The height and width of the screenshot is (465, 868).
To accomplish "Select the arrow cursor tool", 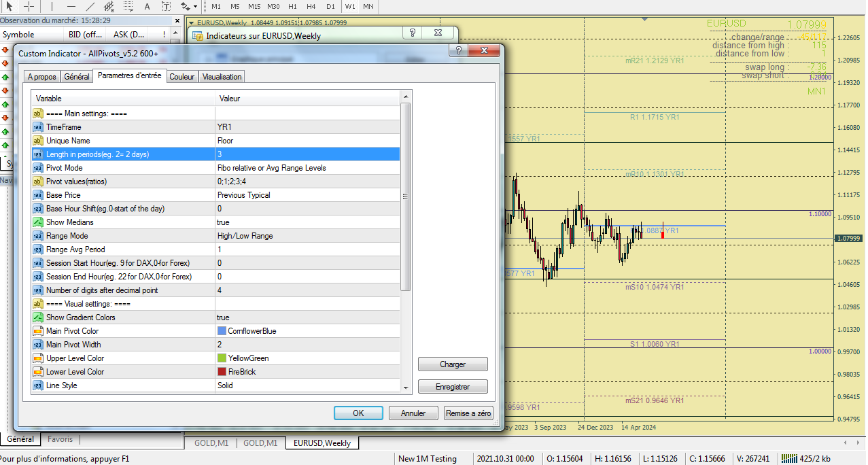I will pos(10,6).
